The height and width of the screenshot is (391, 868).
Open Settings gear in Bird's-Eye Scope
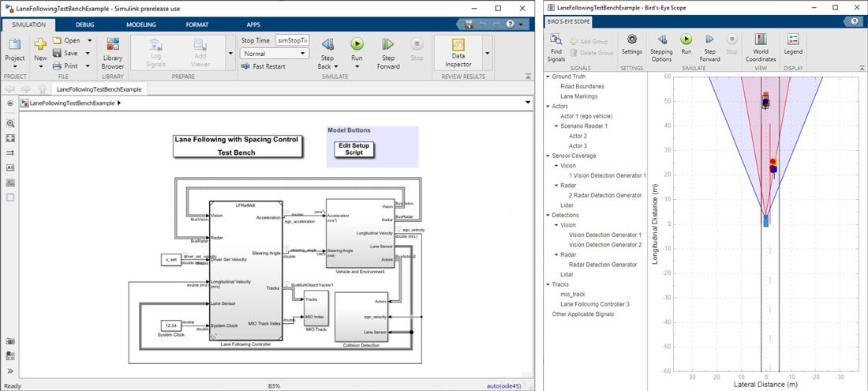point(631,39)
